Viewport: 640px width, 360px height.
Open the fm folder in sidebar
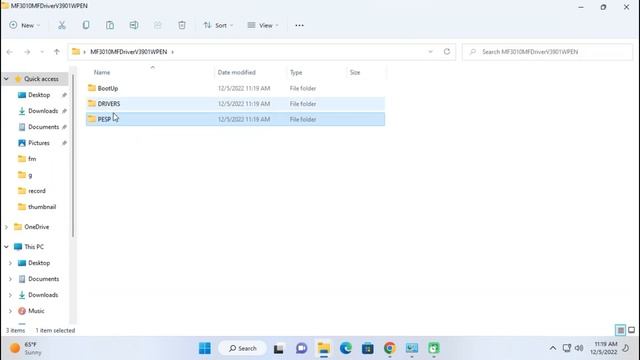pos(32,159)
